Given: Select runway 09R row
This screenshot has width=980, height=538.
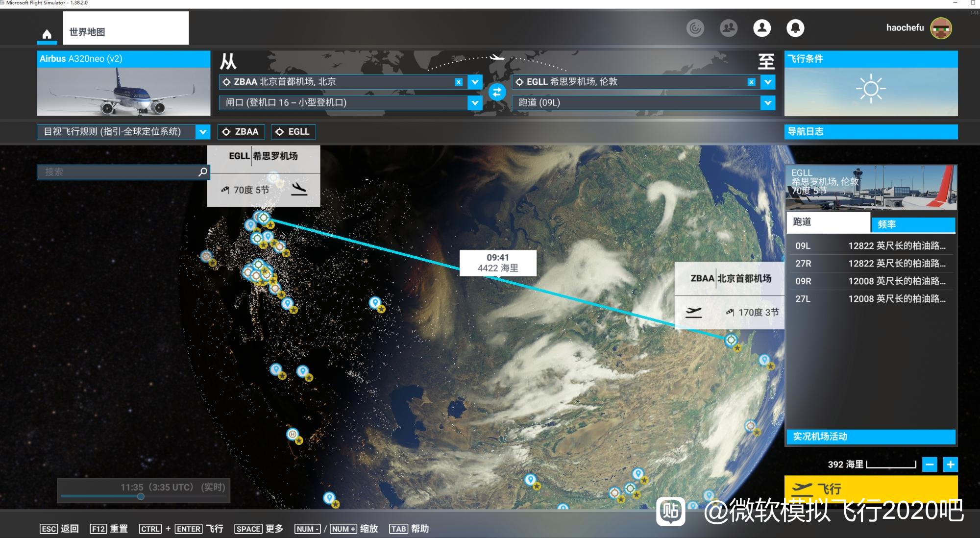Looking at the screenshot, I should (x=871, y=281).
